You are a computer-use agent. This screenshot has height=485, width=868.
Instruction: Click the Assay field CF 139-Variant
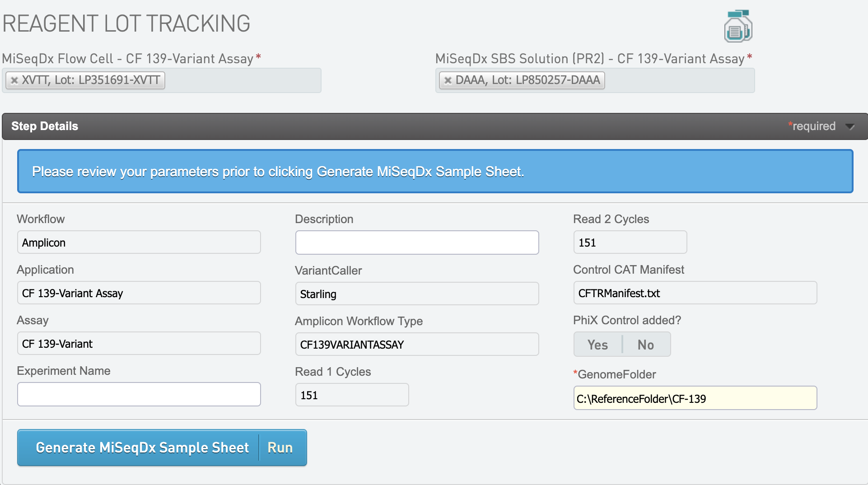(x=139, y=344)
